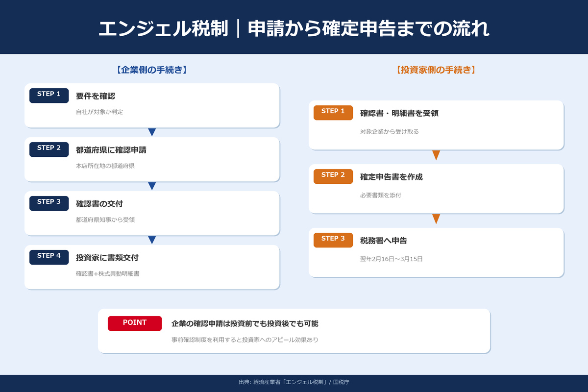The image size is (588, 392).
Task: Toggle the card titled 確認書・明細書を受領
Action: click(436, 125)
